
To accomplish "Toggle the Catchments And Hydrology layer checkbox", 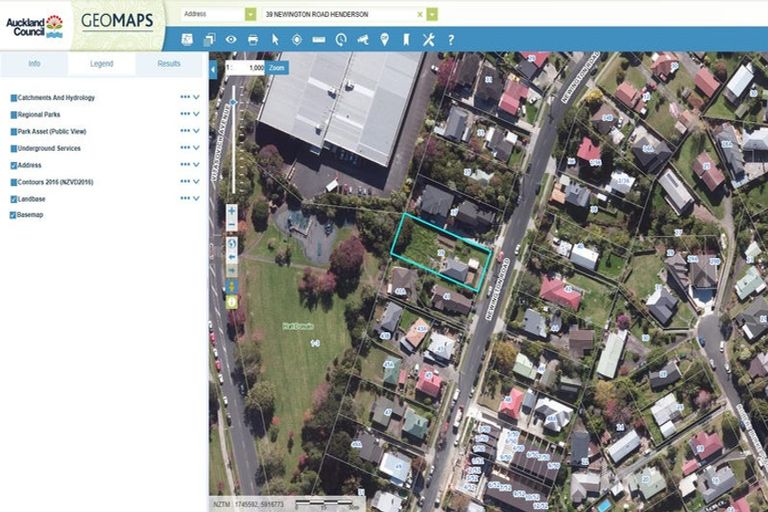I will (14, 98).
